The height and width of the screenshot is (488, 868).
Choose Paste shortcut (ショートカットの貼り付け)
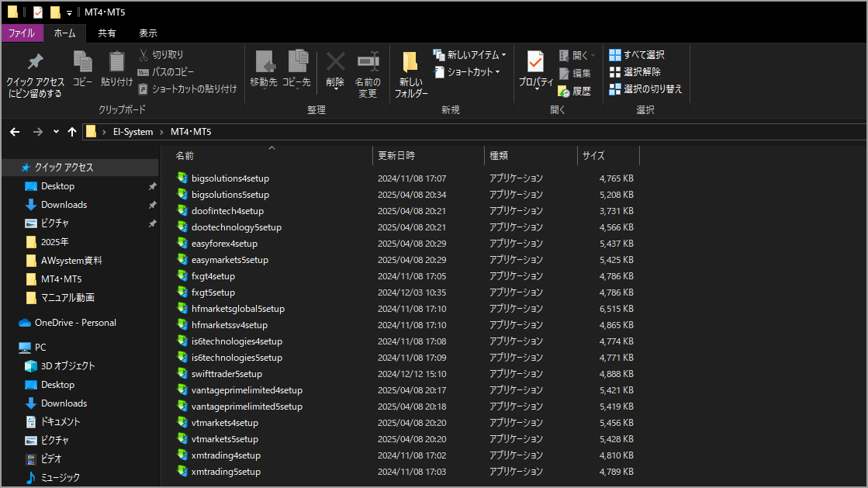188,88
